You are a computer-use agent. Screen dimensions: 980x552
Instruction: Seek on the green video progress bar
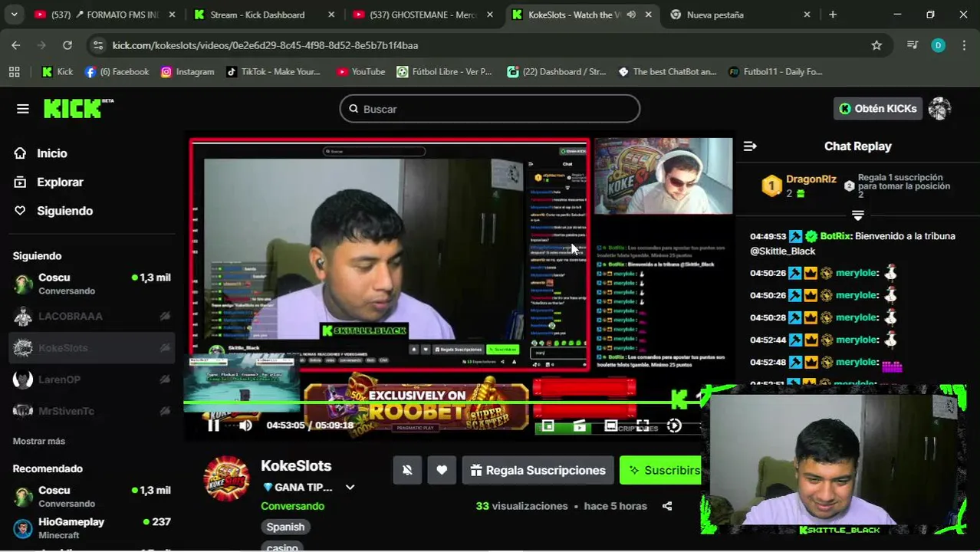pos(441,402)
